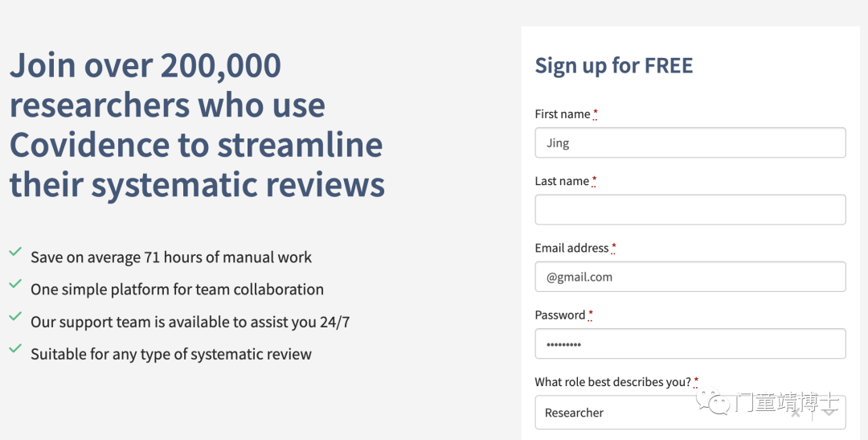868x440 pixels.
Task: Focus the First name field containing 'Jing'
Action: tap(690, 143)
